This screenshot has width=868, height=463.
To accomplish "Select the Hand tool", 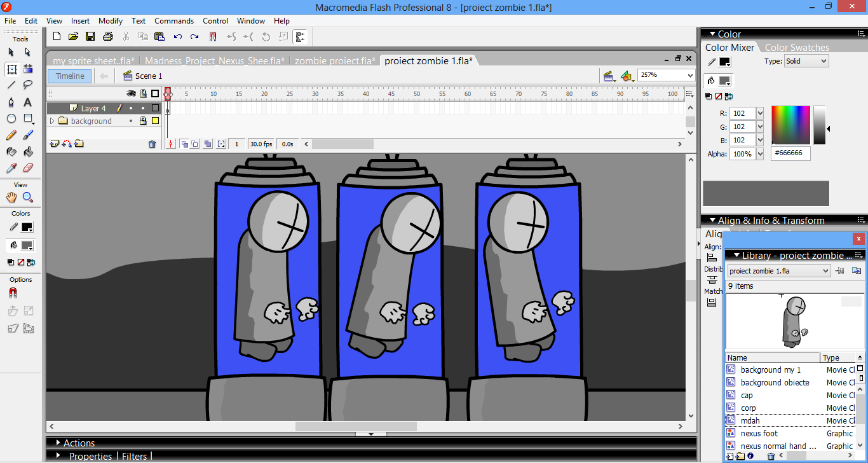I will (x=11, y=197).
